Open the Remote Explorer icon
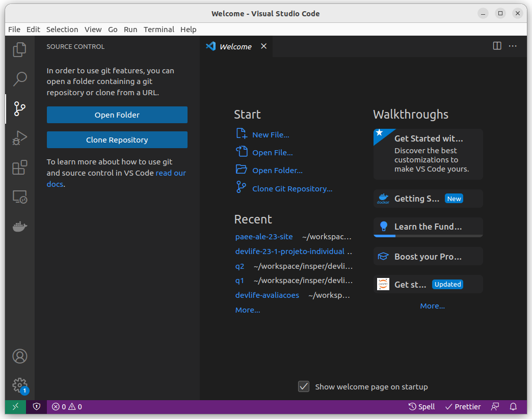The height and width of the screenshot is (419, 532). [20, 197]
